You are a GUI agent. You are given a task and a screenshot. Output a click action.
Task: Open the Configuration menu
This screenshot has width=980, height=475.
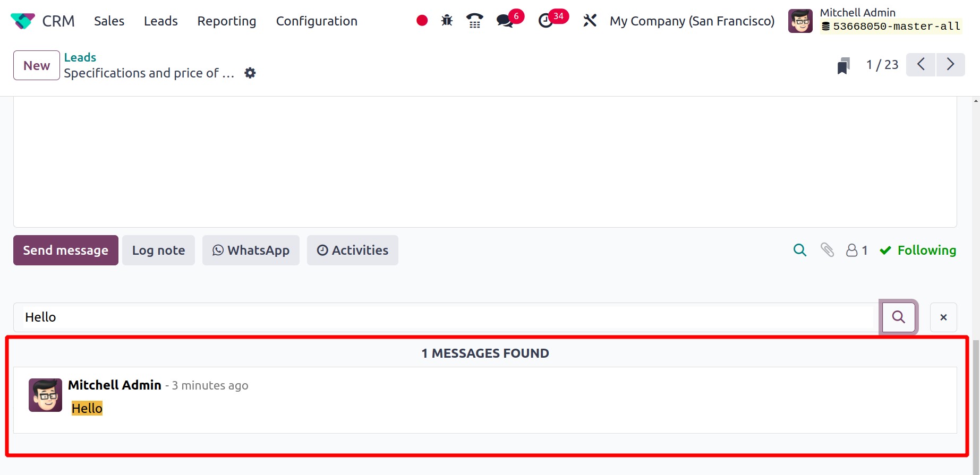(x=317, y=21)
